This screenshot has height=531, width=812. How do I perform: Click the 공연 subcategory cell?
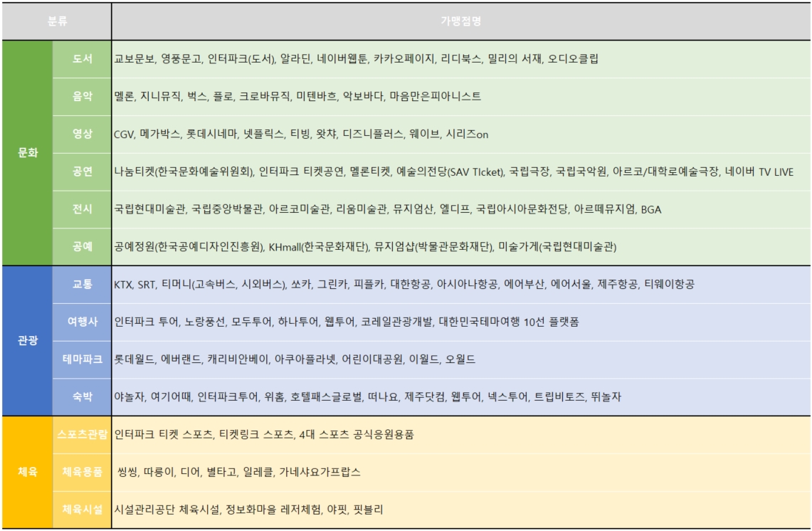(82, 172)
